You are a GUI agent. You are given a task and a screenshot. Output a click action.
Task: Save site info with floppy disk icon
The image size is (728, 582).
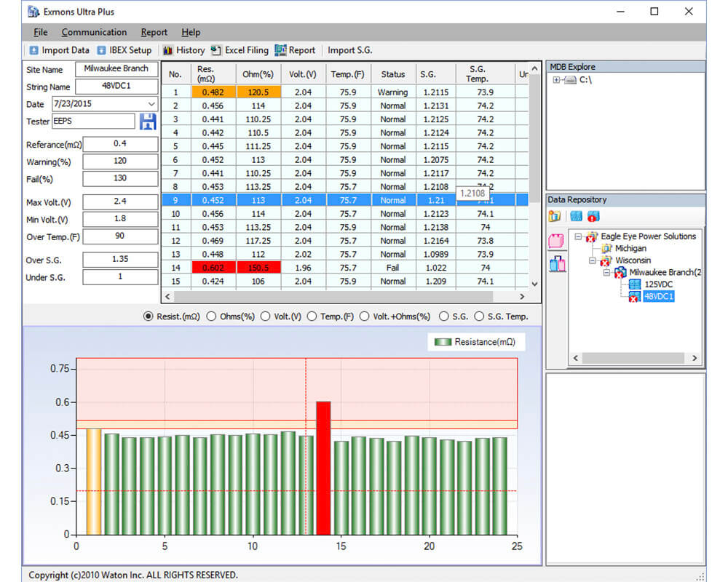148,121
